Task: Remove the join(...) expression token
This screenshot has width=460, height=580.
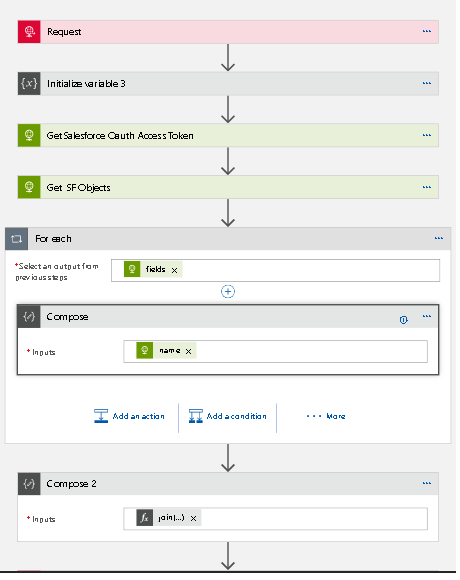Action: (193, 519)
